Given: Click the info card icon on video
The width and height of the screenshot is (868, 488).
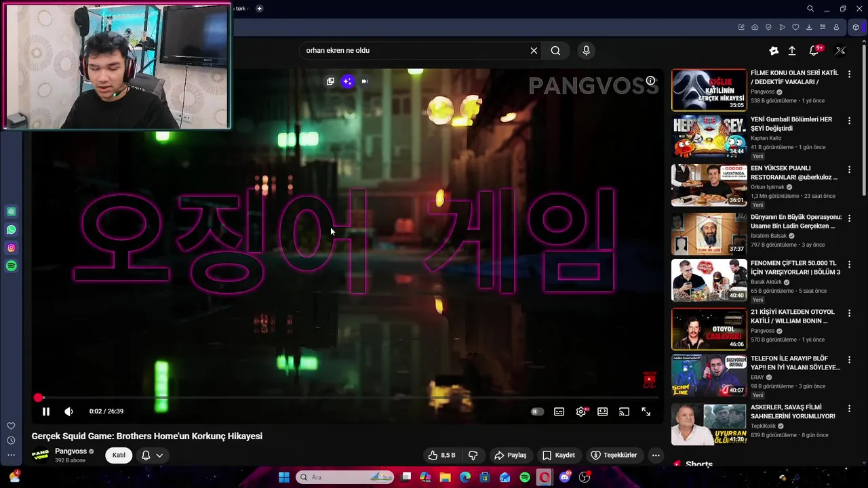Looking at the screenshot, I should click(x=651, y=81).
